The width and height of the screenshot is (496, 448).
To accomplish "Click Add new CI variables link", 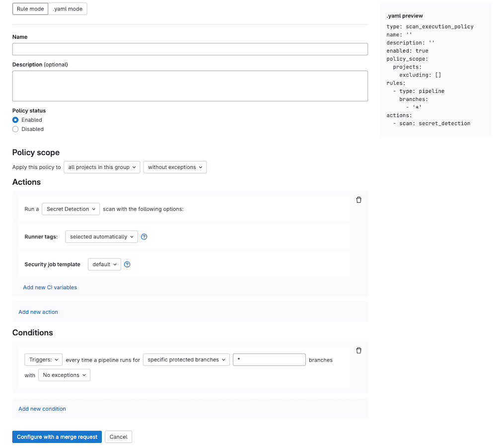I will click(x=50, y=287).
